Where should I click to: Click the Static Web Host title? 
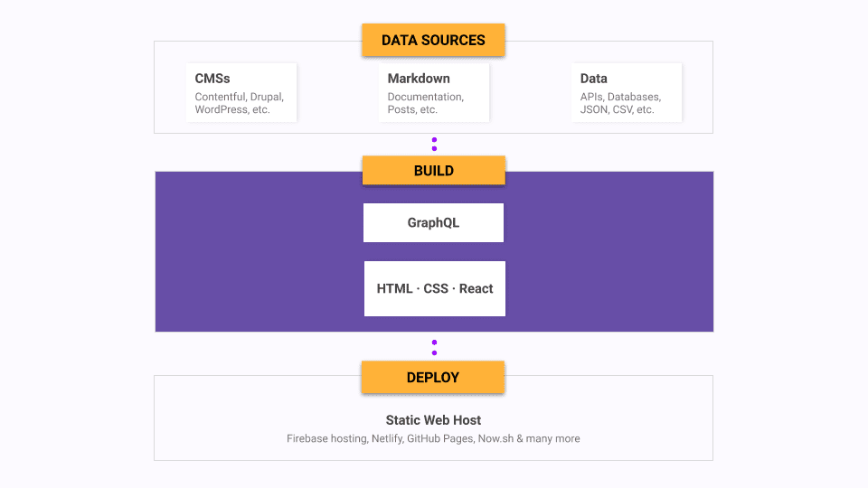[x=433, y=420]
